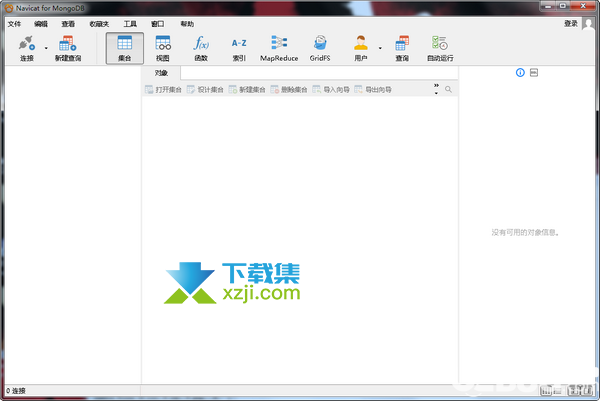Viewport: 600px width, 401px height.
Task: Open the Tools (工具) menu
Action: [130, 24]
